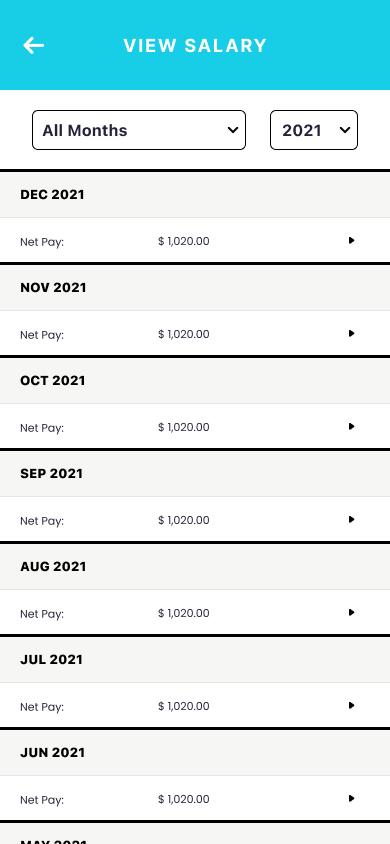Expand JUN 2021 net pay details arrow
Image resolution: width=390 pixels, height=844 pixels.
351,799
